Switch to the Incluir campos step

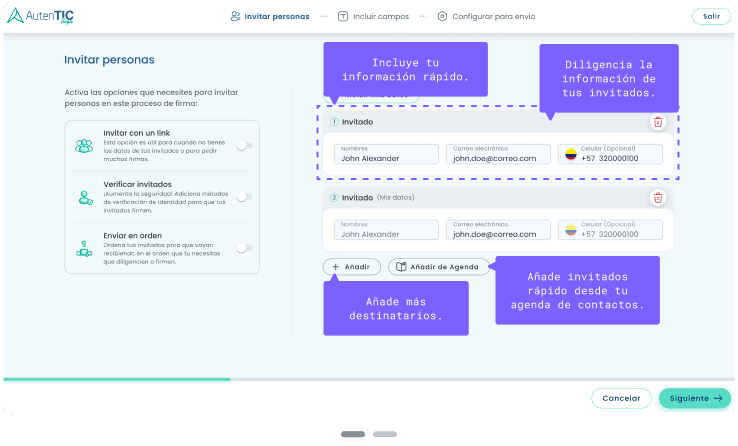click(373, 17)
